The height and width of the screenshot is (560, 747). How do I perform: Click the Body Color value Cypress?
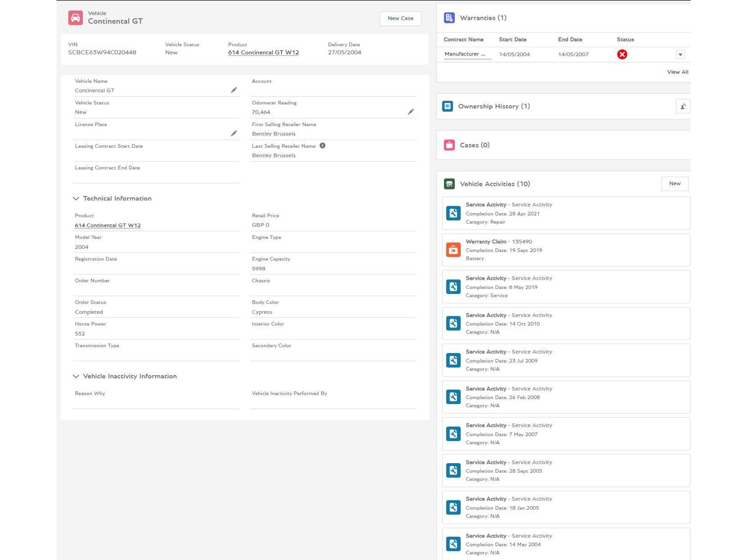(262, 312)
